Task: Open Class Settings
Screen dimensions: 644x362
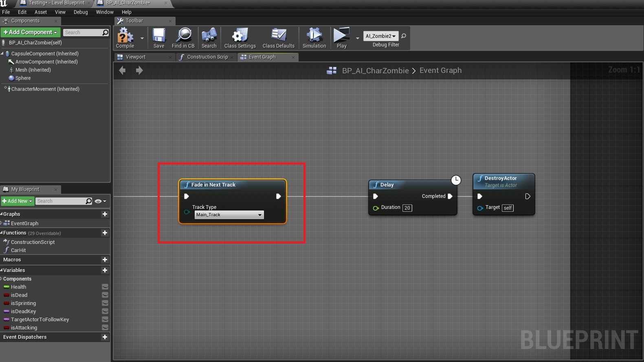Action: pyautogui.click(x=240, y=36)
